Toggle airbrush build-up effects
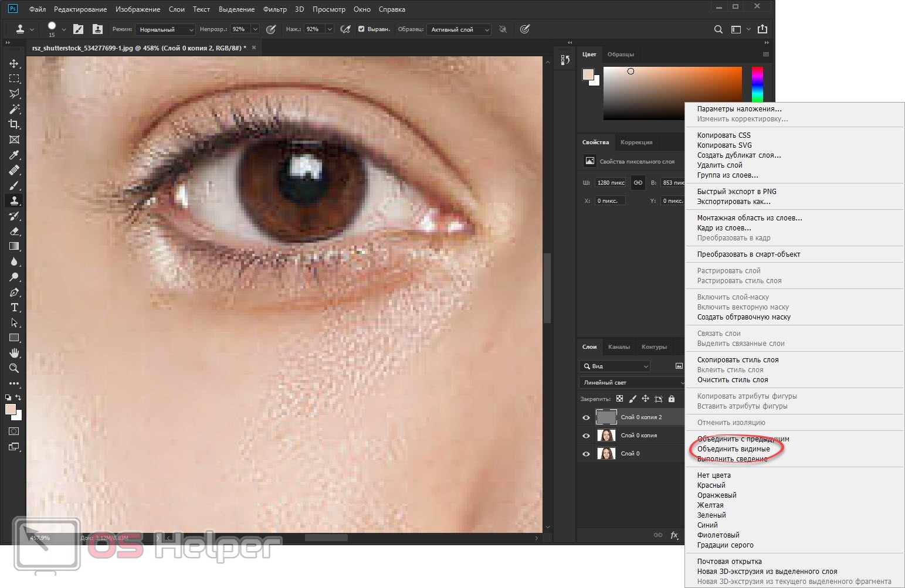The width and height of the screenshot is (905, 588). coord(345,29)
